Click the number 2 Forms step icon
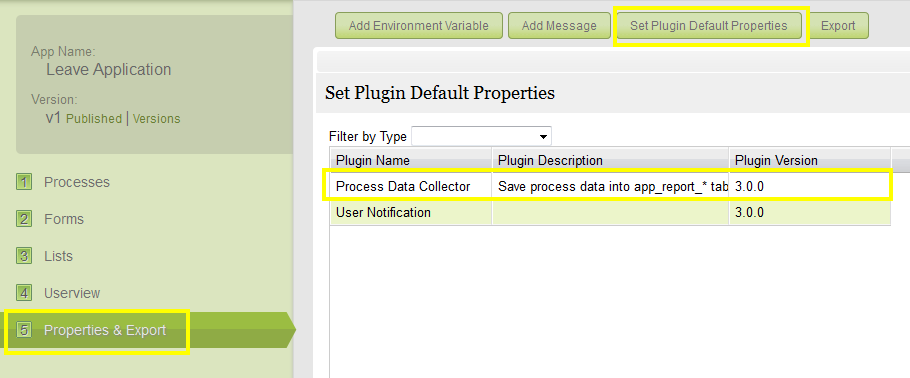The width and height of the screenshot is (910, 378). click(24, 219)
